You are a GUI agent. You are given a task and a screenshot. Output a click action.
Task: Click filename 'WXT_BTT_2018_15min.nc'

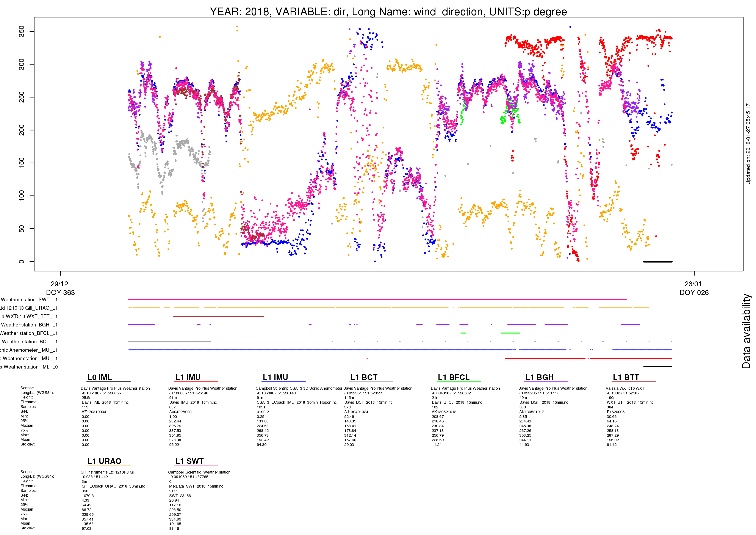point(630,403)
